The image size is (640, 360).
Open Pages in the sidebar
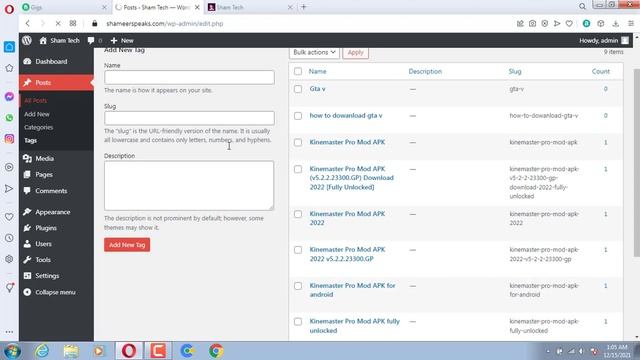point(44,174)
